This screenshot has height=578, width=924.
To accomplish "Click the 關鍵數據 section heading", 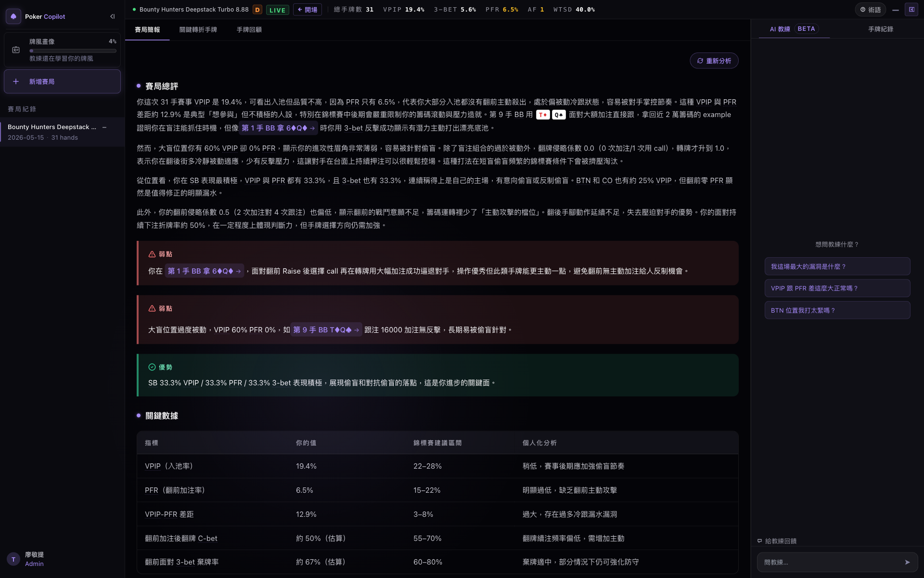I will click(x=162, y=416).
